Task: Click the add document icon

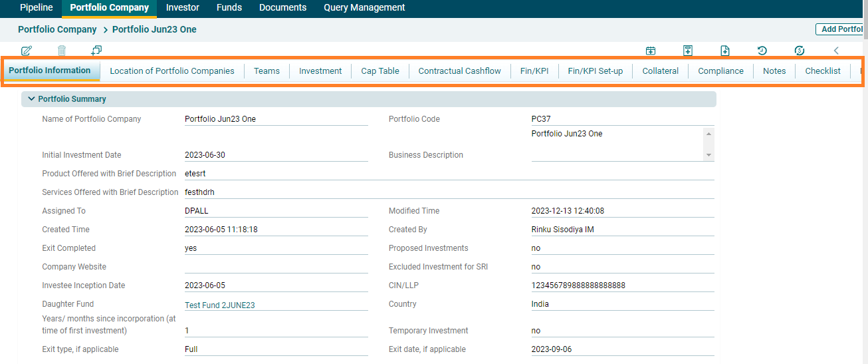Action: pyautogui.click(x=725, y=51)
